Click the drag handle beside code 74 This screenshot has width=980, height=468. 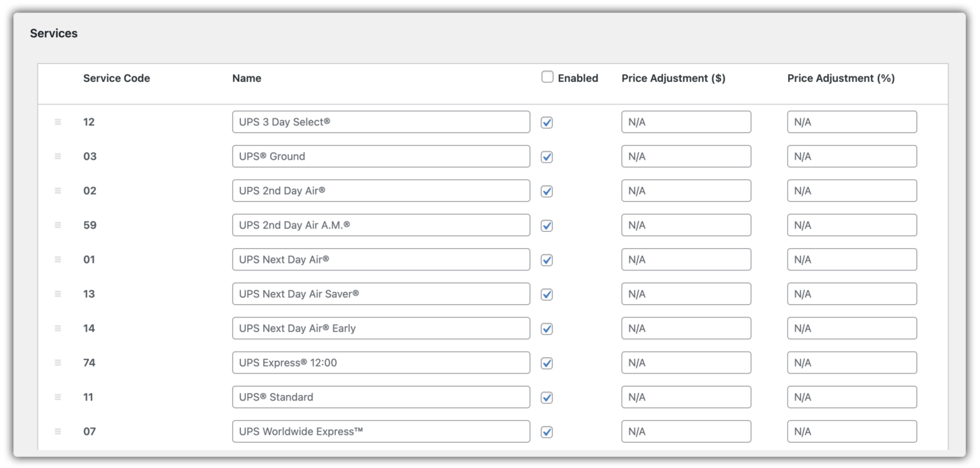coord(58,362)
